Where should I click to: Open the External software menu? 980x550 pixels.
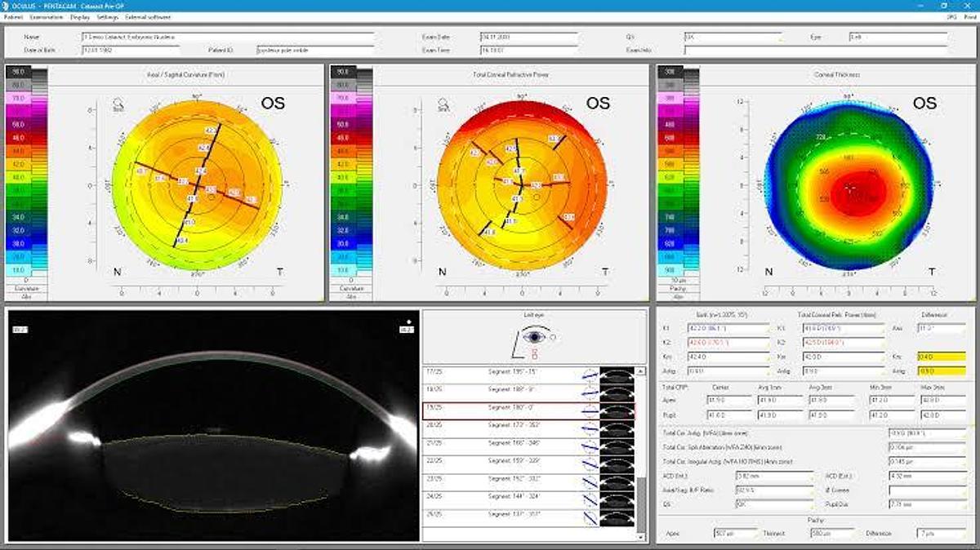click(147, 16)
